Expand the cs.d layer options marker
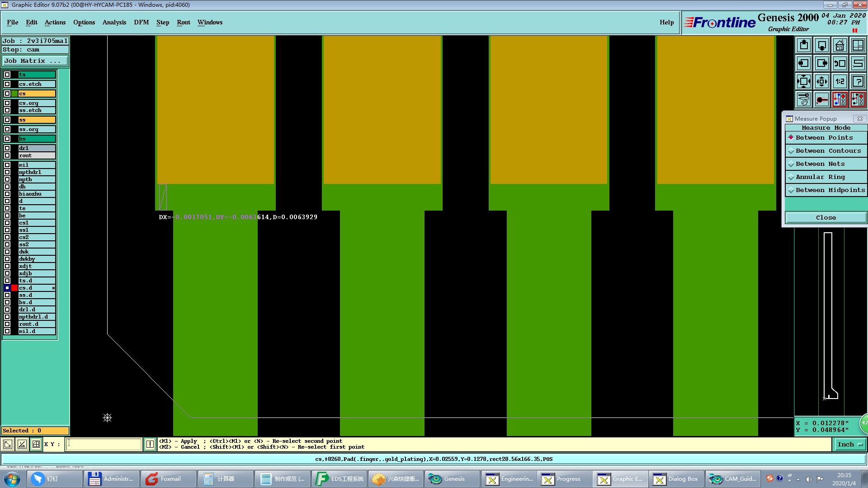 point(53,288)
